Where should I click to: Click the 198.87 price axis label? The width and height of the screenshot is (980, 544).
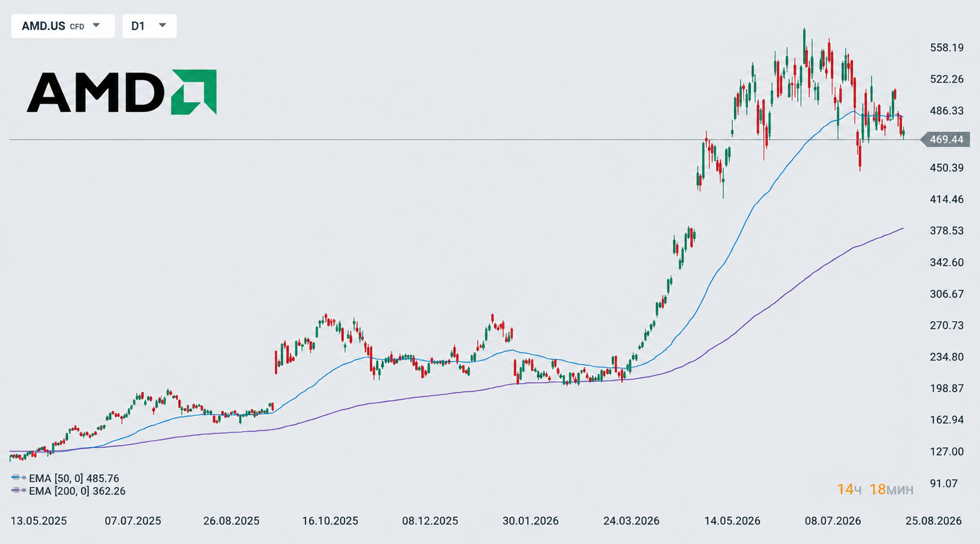(947, 388)
